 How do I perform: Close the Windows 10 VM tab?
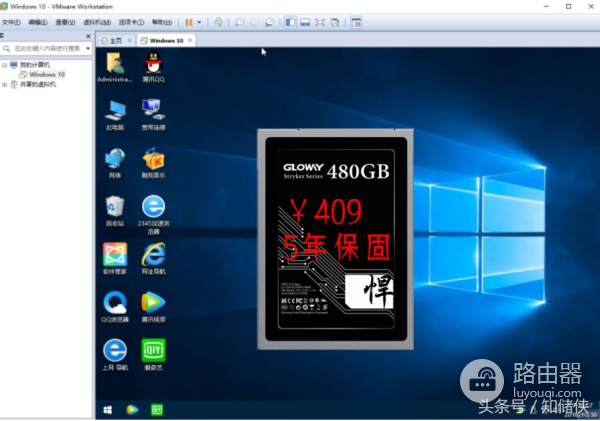tap(190, 40)
